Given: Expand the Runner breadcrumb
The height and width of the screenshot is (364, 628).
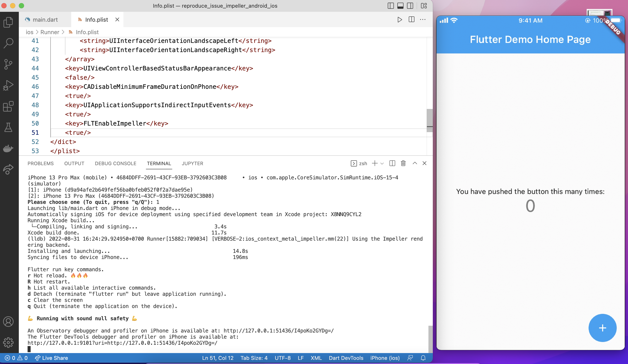Looking at the screenshot, I should coord(50,32).
